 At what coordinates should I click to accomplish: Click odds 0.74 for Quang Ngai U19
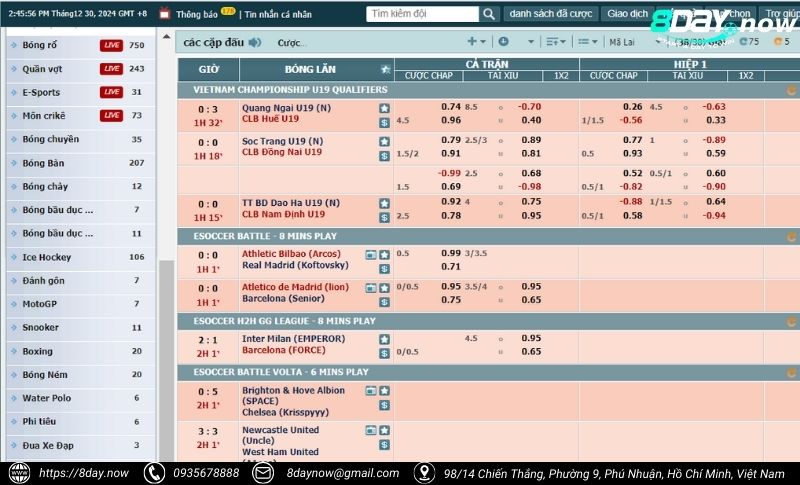pyautogui.click(x=451, y=107)
